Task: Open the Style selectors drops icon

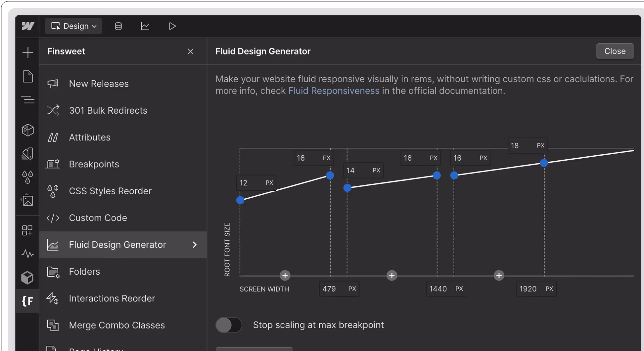Action: coord(28,177)
